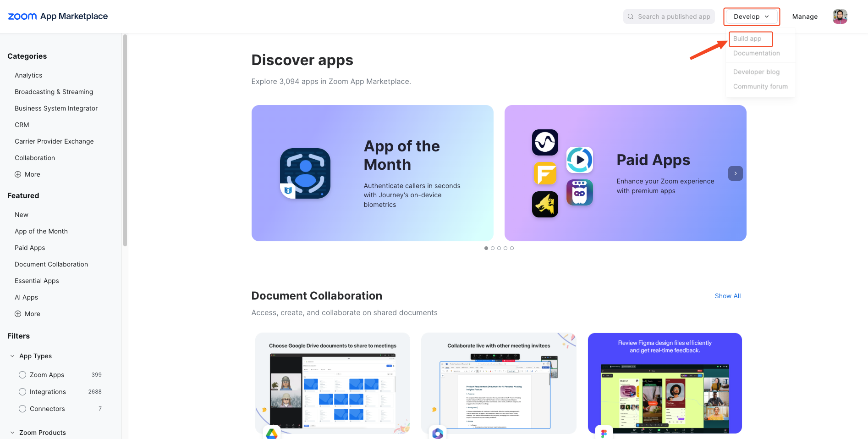
Task: Advance carousel with next arrow
Action: tap(736, 173)
